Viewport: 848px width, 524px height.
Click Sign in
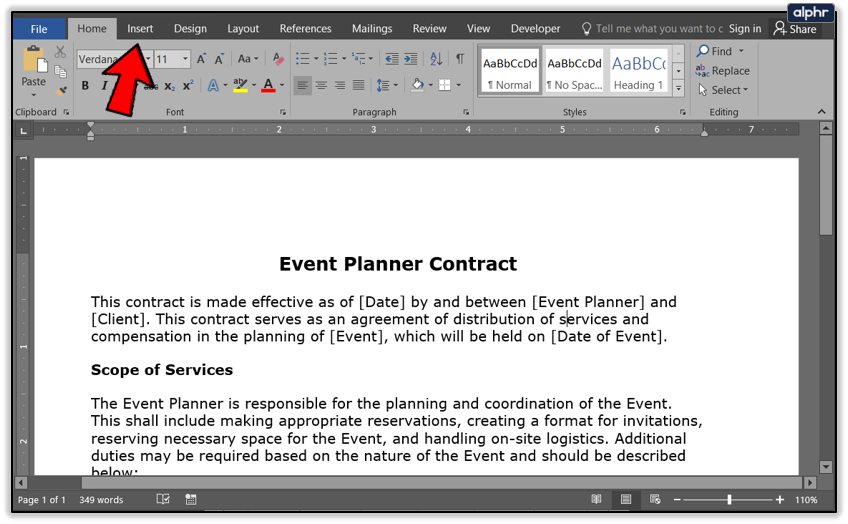[x=745, y=29]
